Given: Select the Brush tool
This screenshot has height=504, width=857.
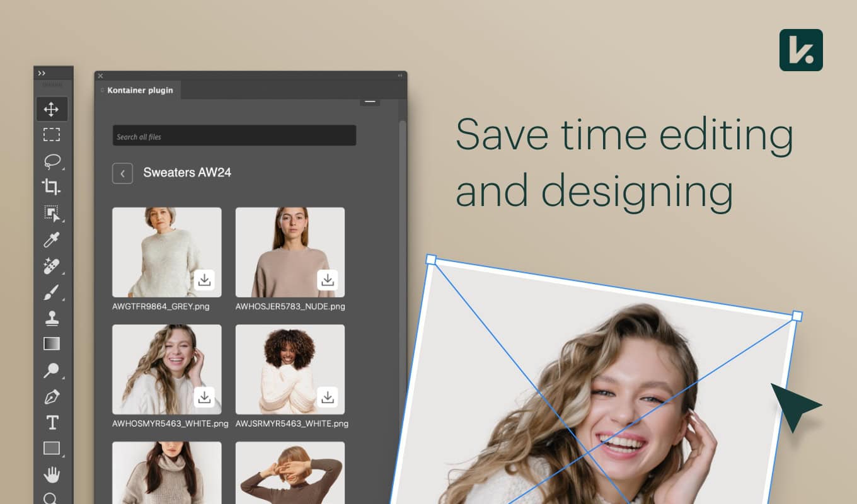Looking at the screenshot, I should (52, 292).
